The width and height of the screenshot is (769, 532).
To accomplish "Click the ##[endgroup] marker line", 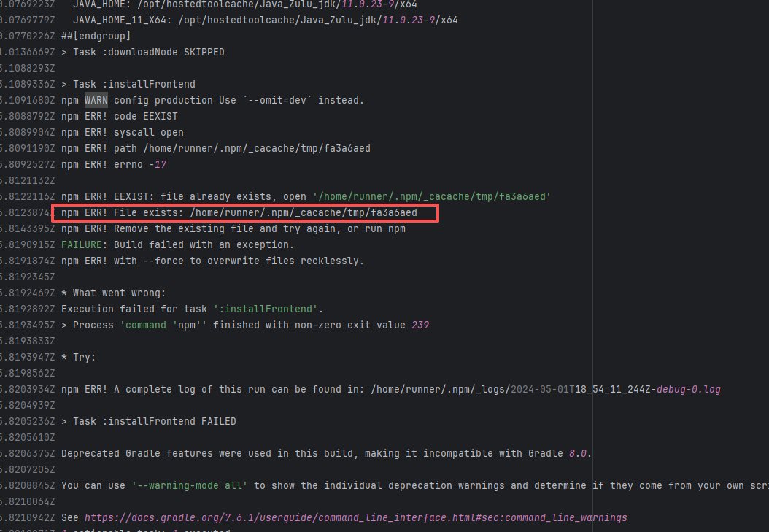I will click(x=96, y=36).
